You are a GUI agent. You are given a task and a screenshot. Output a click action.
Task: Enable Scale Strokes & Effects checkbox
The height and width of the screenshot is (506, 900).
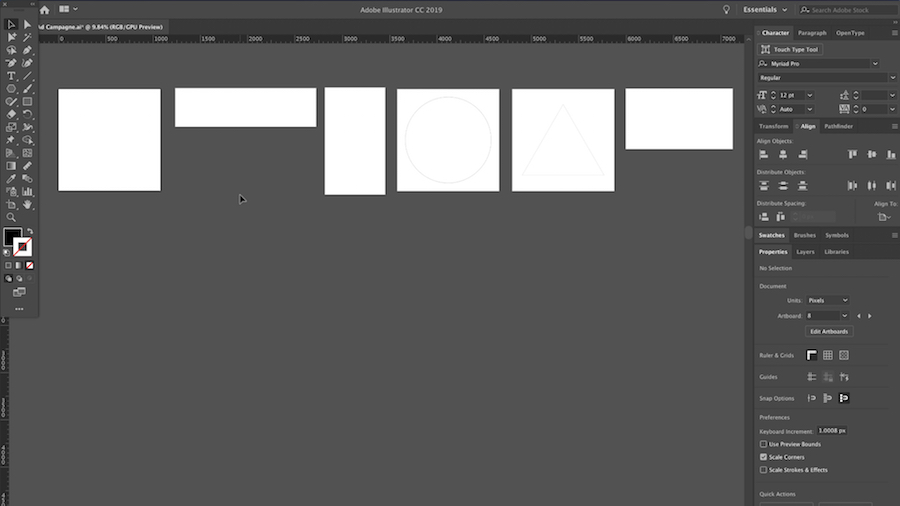point(763,470)
